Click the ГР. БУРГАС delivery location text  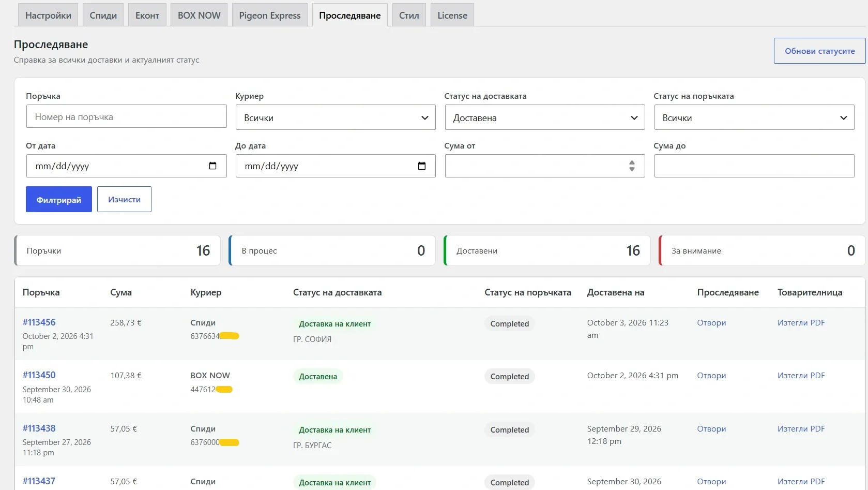click(x=312, y=445)
